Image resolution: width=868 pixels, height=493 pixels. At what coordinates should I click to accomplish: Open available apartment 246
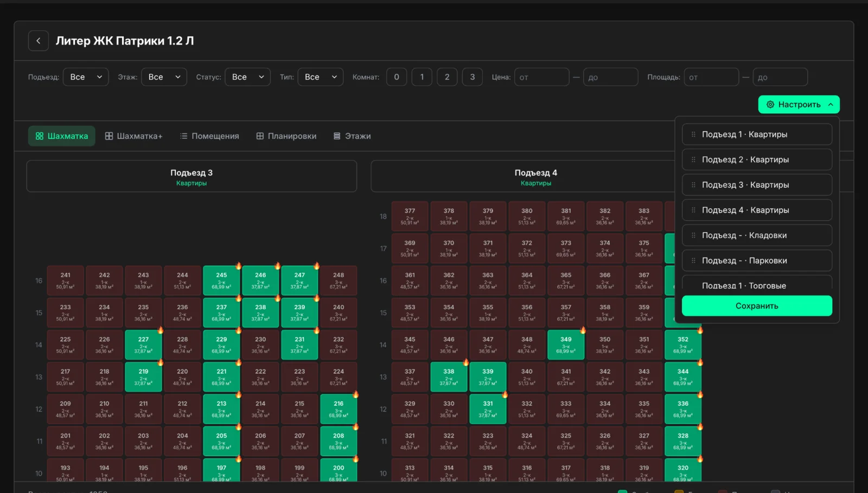[x=260, y=280]
